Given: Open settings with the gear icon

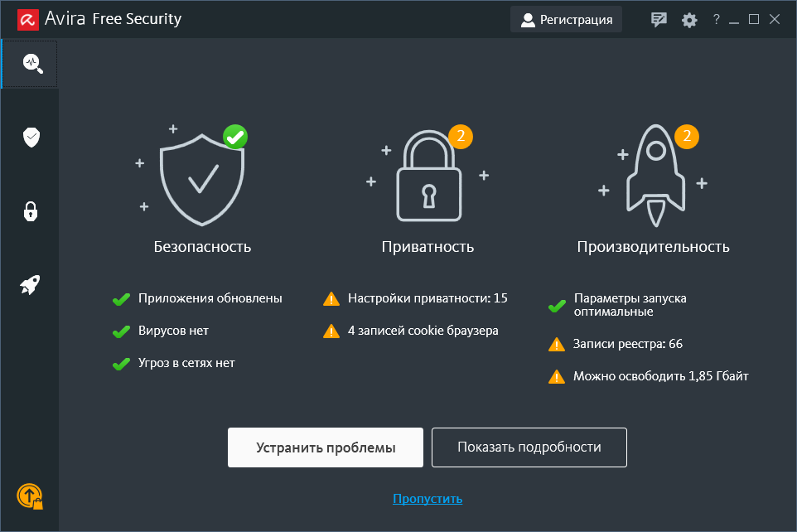Looking at the screenshot, I should (x=689, y=19).
